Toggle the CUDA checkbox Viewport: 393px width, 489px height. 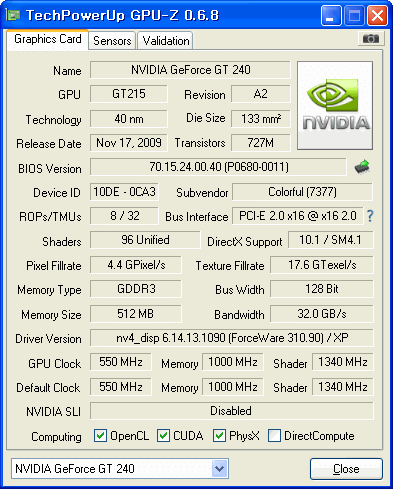(163, 436)
